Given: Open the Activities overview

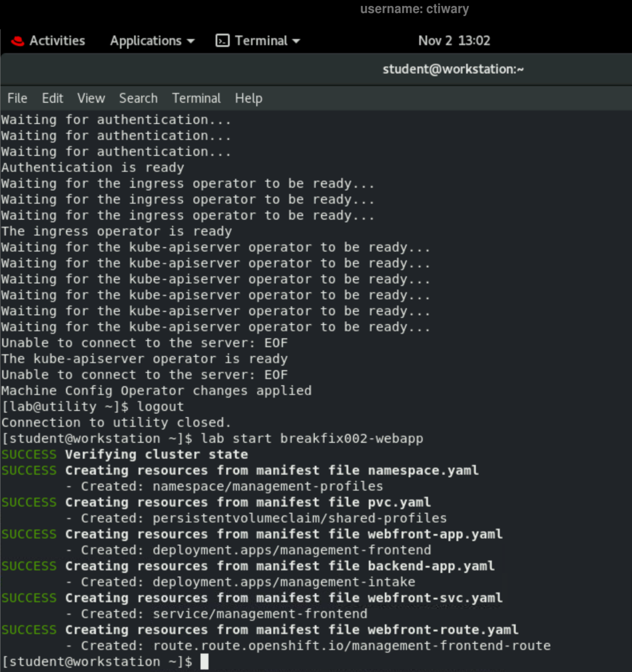Looking at the screenshot, I should pyautogui.click(x=56, y=40).
